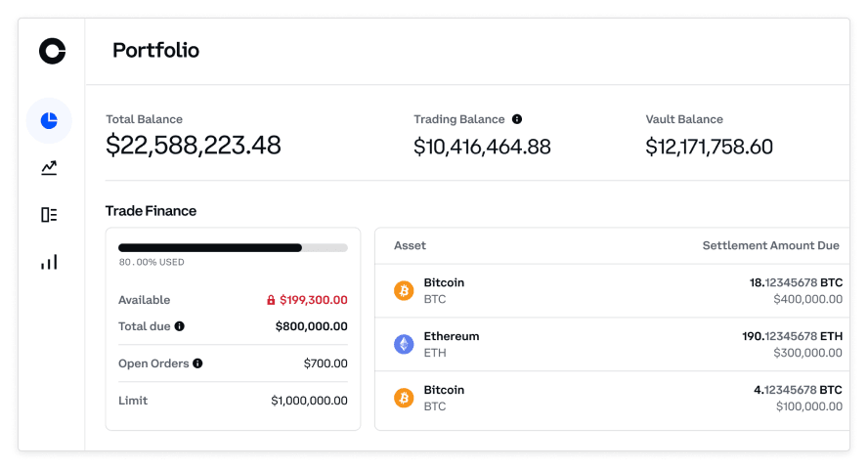Click the Settlement Amount Due column header
The image size is (868, 469).
pos(770,246)
